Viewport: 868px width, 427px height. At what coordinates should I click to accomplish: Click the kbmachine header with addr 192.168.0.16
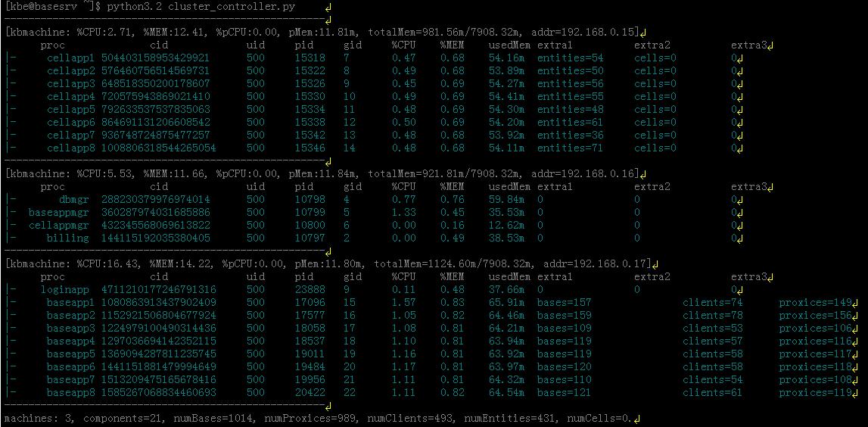point(322,174)
